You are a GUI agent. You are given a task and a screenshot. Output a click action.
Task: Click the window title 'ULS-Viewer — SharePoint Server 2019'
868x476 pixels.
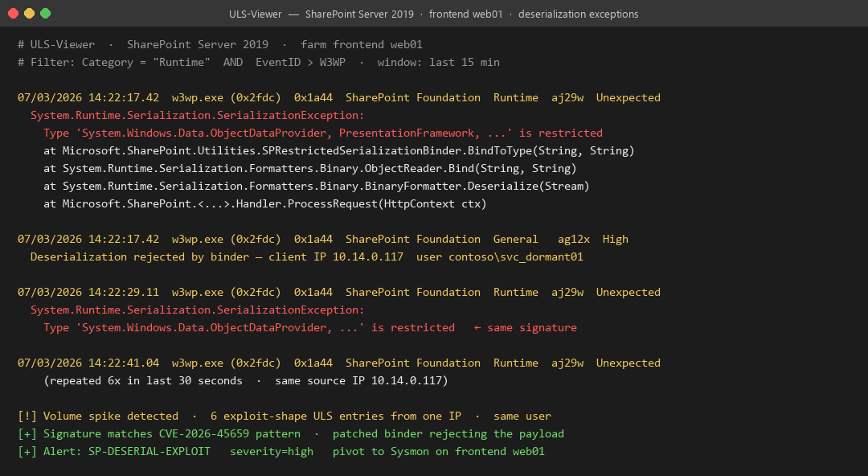pyautogui.click(x=433, y=14)
